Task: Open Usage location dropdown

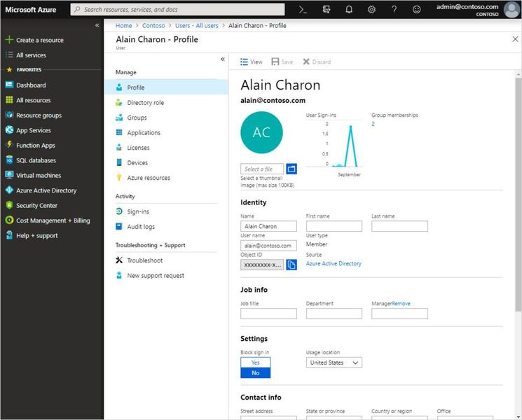Action: pos(334,363)
